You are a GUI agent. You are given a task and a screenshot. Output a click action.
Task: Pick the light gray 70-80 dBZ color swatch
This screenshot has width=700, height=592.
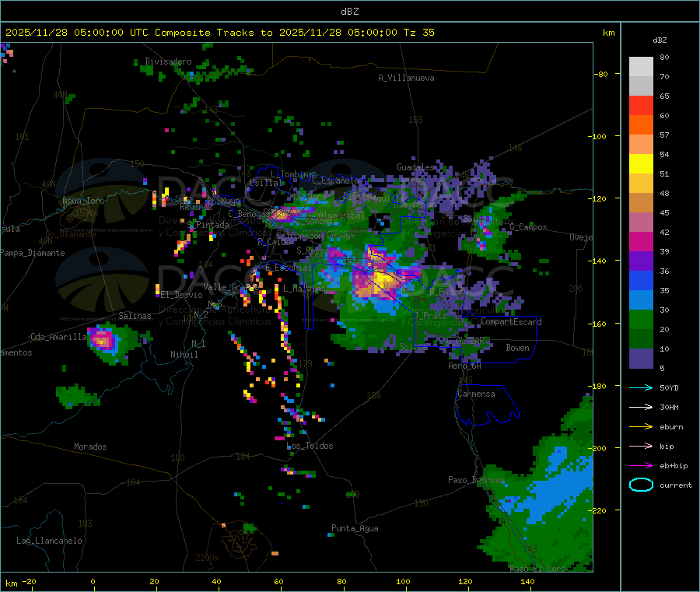pyautogui.click(x=641, y=67)
